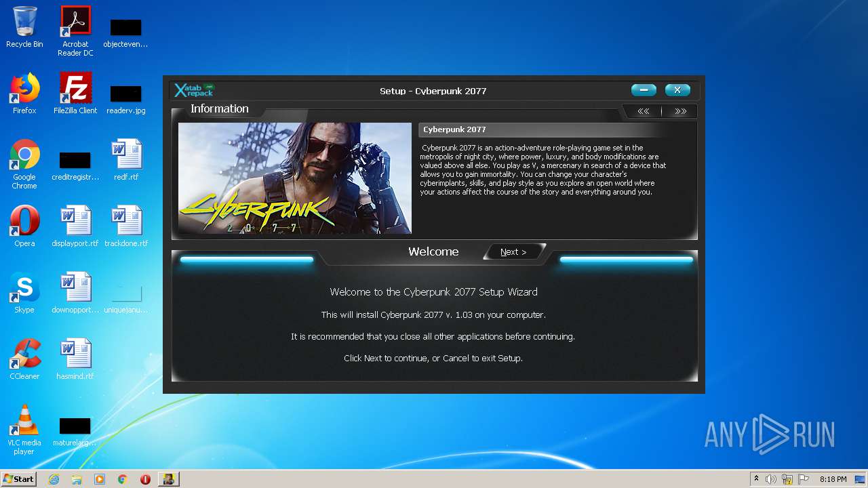Click the 'Welcome to the Cyberpunk 2077 Setup Wizard' text
The height and width of the screenshot is (488, 868).
tap(433, 292)
